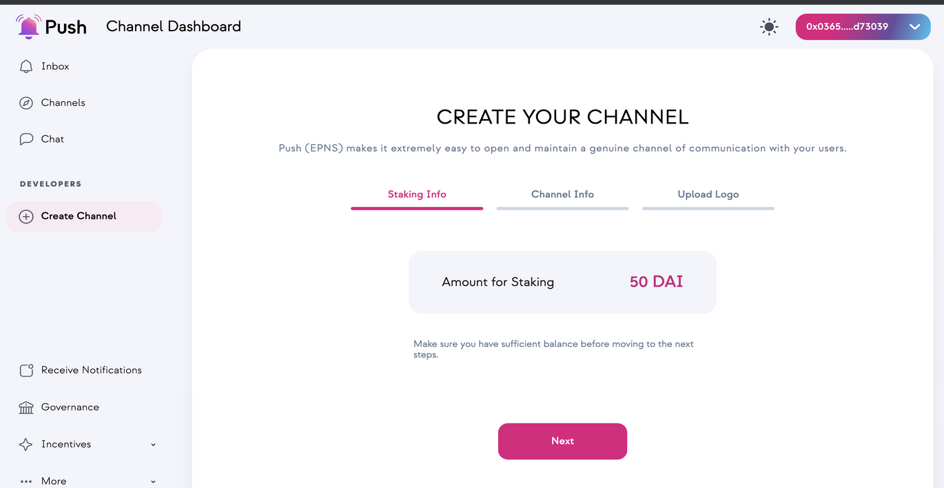Click the Channels compass icon
Image resolution: width=944 pixels, height=488 pixels.
[x=26, y=103]
